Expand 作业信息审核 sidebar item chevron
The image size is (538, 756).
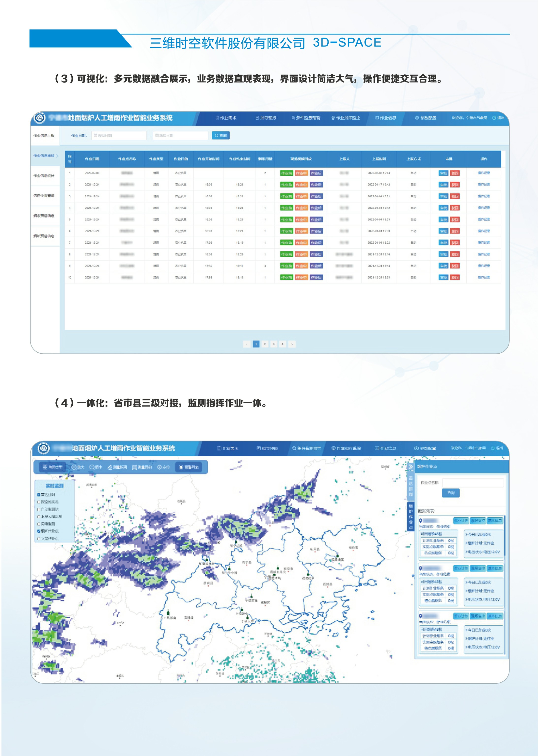click(x=57, y=156)
